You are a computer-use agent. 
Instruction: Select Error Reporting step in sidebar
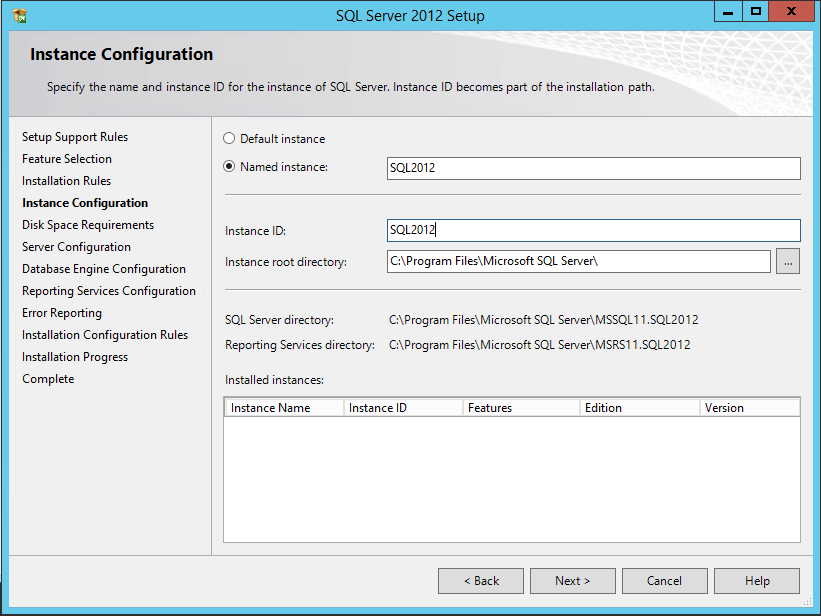[62, 313]
